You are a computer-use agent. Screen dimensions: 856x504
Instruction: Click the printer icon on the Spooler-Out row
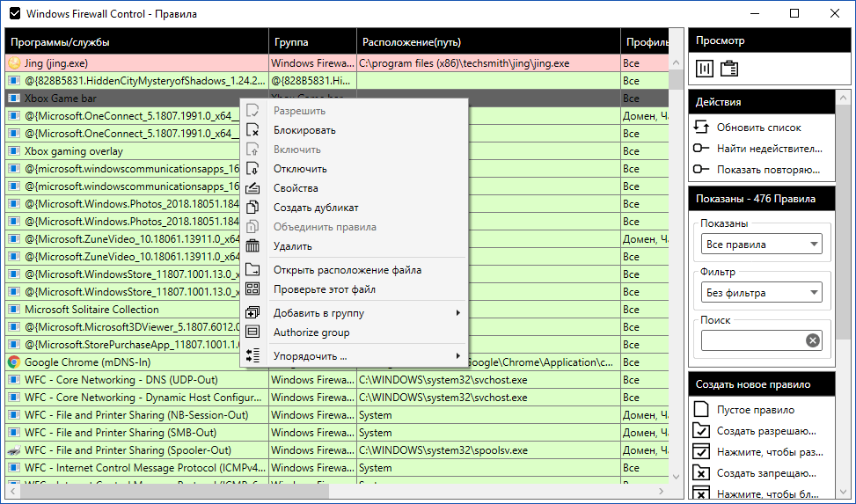(x=14, y=450)
